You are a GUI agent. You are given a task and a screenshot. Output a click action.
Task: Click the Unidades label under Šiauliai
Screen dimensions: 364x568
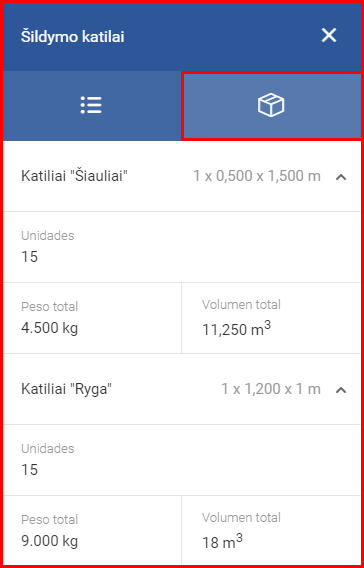click(x=47, y=236)
